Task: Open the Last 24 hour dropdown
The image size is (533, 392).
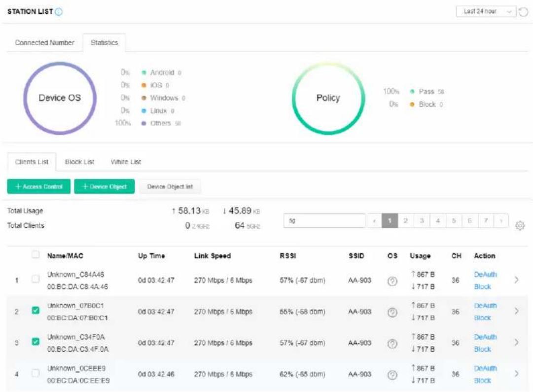Action: point(486,11)
